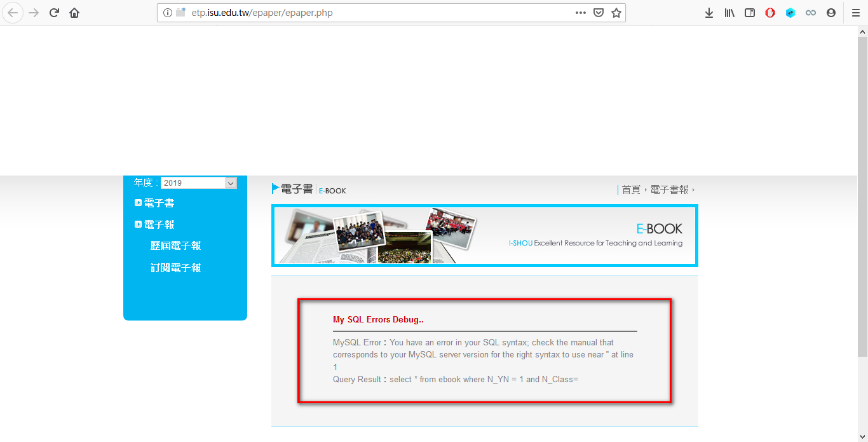Toggle the sidebar view icon

click(x=750, y=13)
